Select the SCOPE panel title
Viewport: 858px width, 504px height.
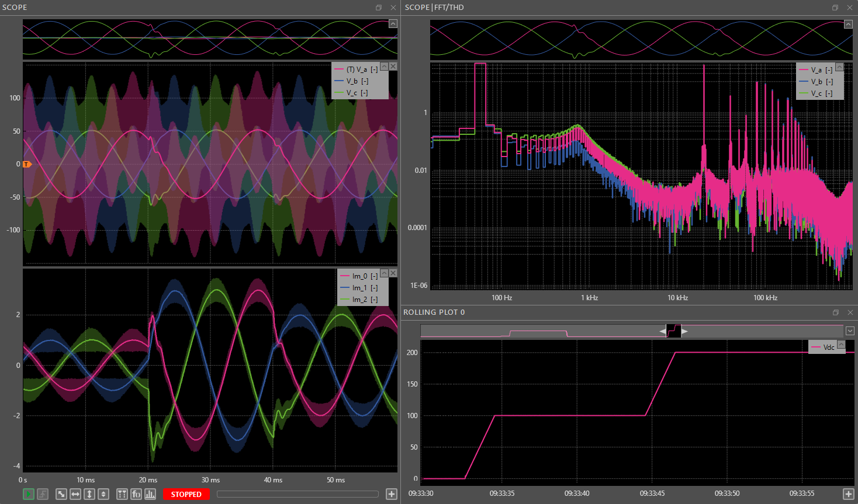(15, 8)
